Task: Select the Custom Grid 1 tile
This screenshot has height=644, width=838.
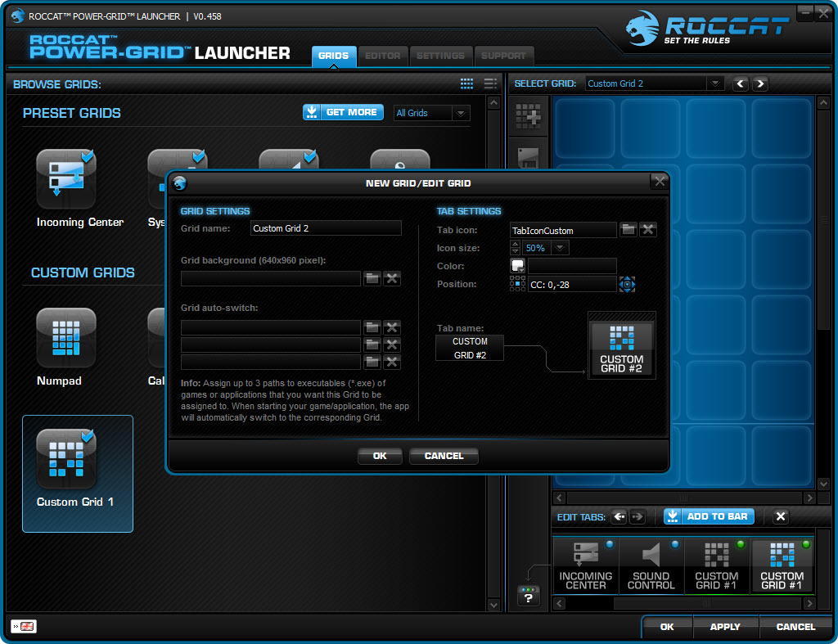Action: [78, 474]
